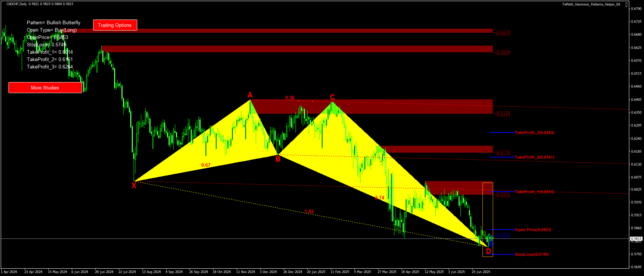Select pattern point D marker
644x276 pixels.
pyautogui.click(x=488, y=251)
